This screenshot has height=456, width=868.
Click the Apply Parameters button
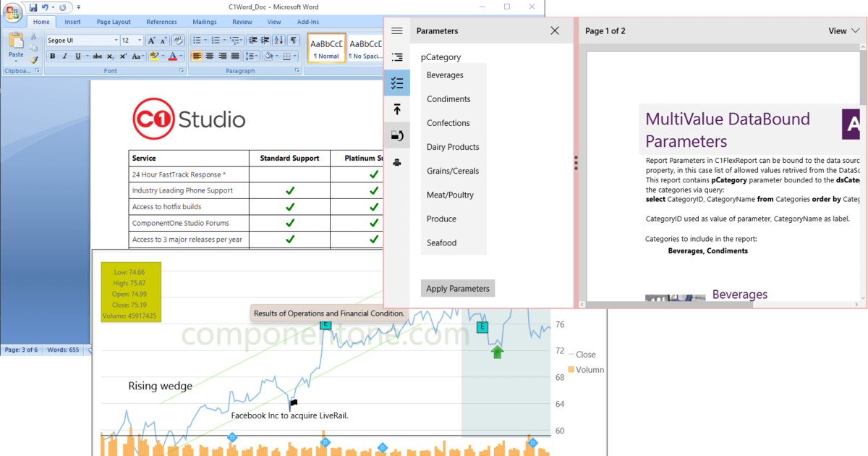(458, 288)
